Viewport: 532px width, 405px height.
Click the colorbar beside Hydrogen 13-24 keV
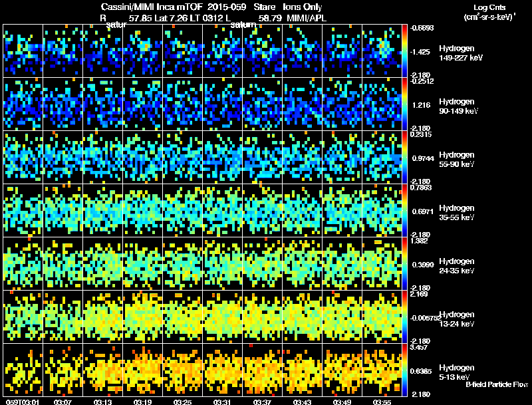click(404, 317)
